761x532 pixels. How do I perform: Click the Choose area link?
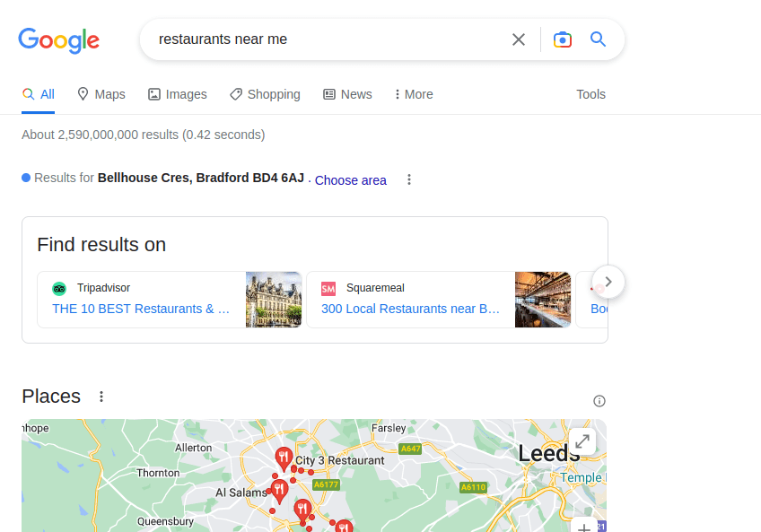click(x=351, y=180)
